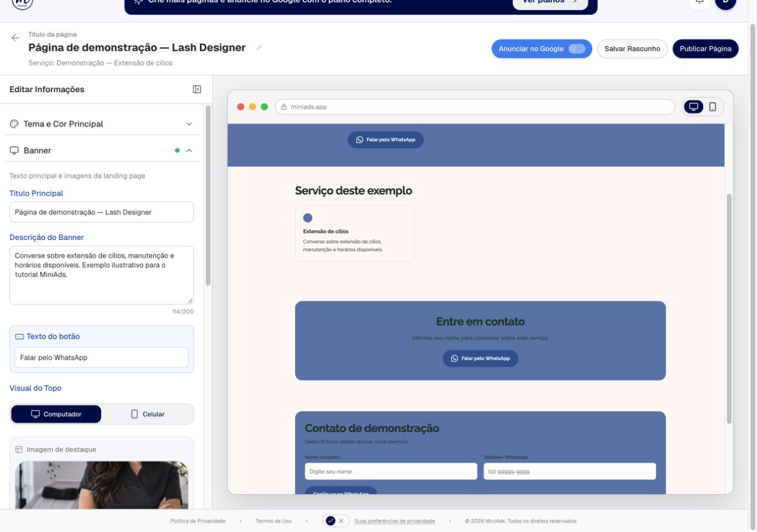Click the Texto do botão input field
Viewport: 757px width, 532px height.
[102, 358]
